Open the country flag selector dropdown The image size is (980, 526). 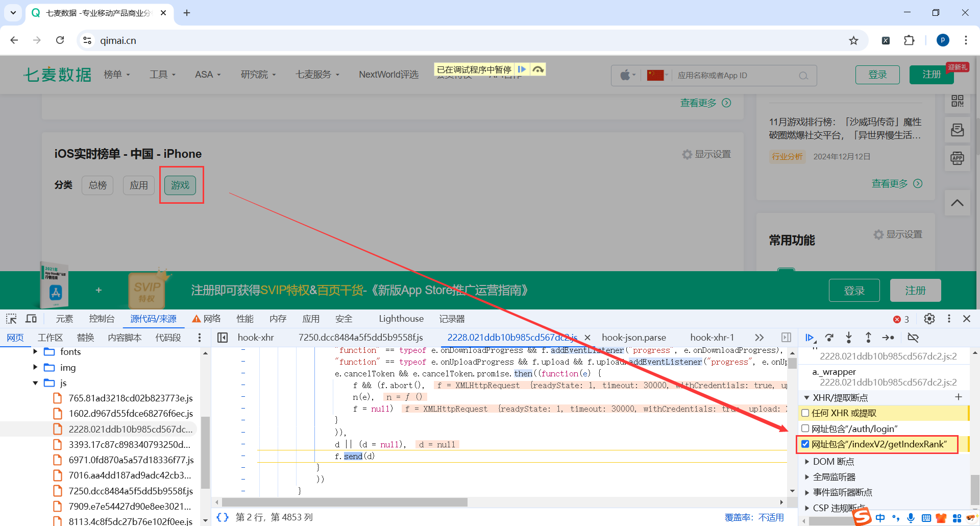(657, 76)
